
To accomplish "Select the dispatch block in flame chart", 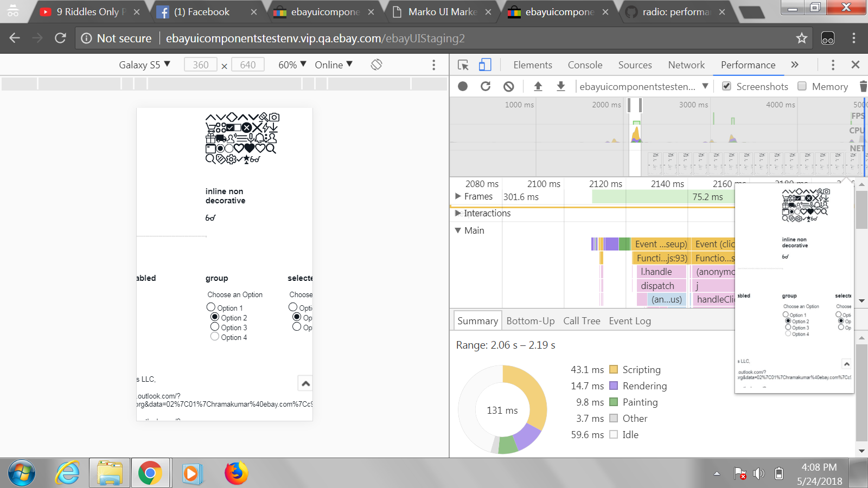I will pyautogui.click(x=661, y=286).
